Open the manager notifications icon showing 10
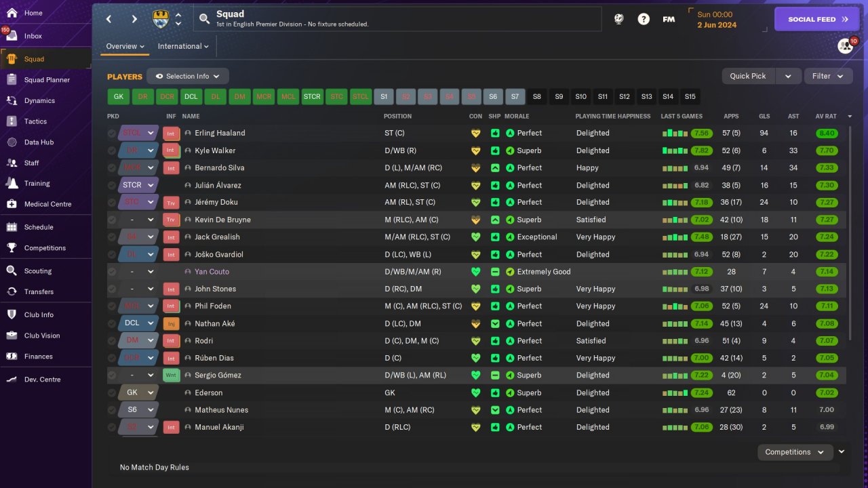This screenshot has height=488, width=868. point(846,45)
